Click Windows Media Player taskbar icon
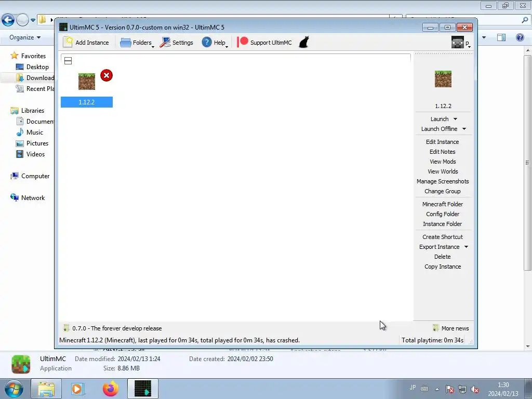532x399 pixels. [78, 389]
